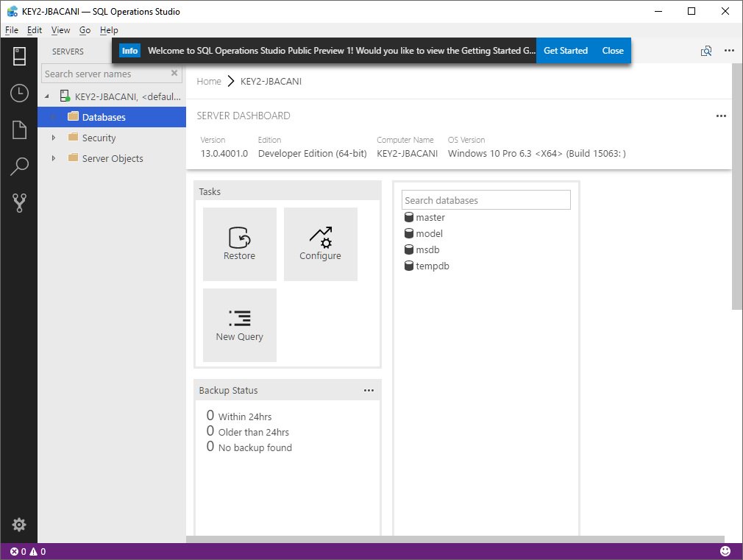
Task: Open the Explorer file icon
Action: click(19, 130)
